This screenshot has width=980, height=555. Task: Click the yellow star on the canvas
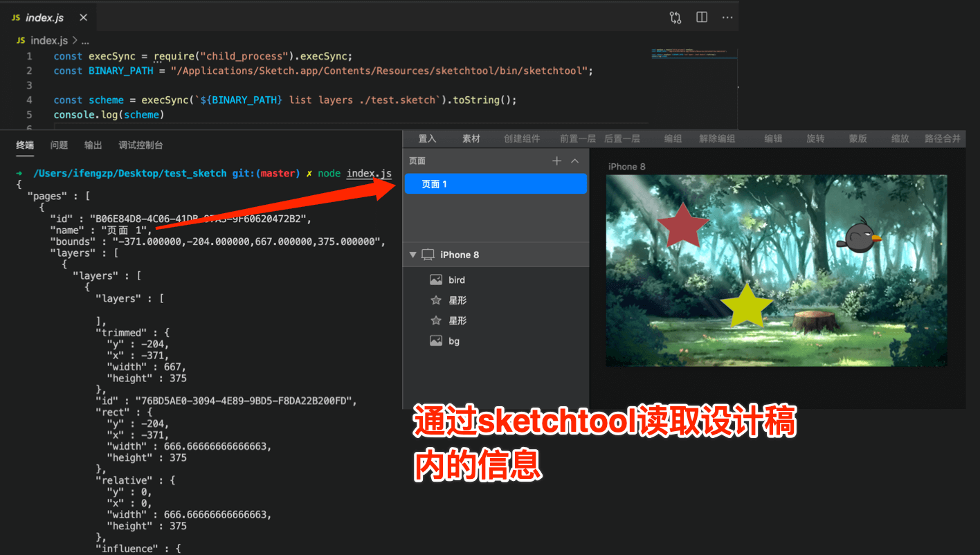[746, 306]
